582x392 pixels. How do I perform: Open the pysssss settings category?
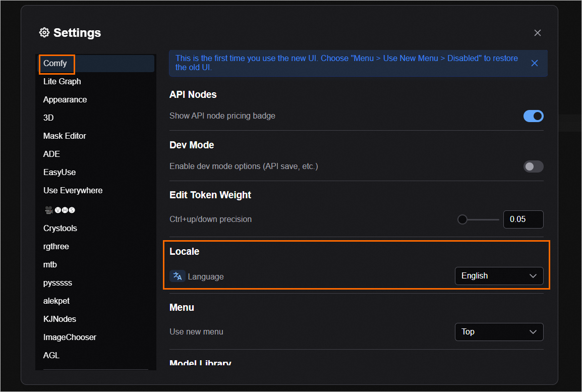point(96,283)
